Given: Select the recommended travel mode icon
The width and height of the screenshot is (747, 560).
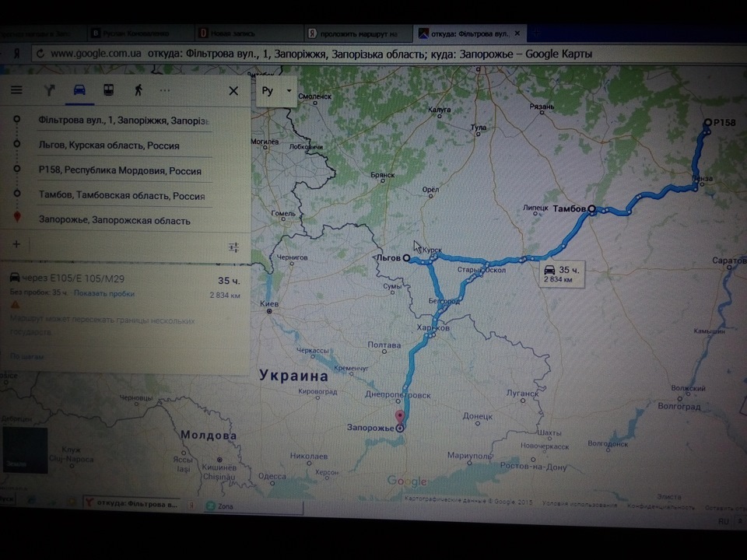Looking at the screenshot, I should pos(50,90).
